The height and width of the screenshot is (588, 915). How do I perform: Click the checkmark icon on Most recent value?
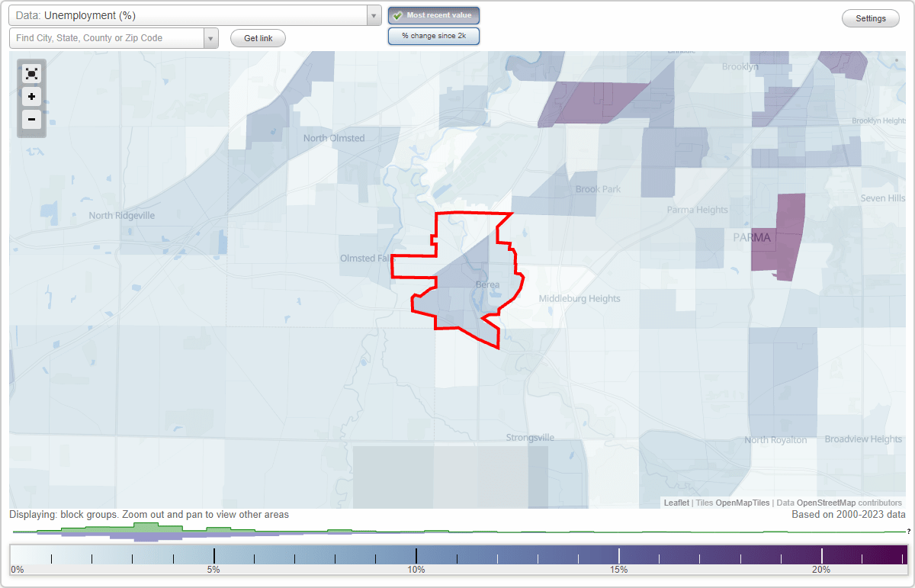tap(397, 14)
